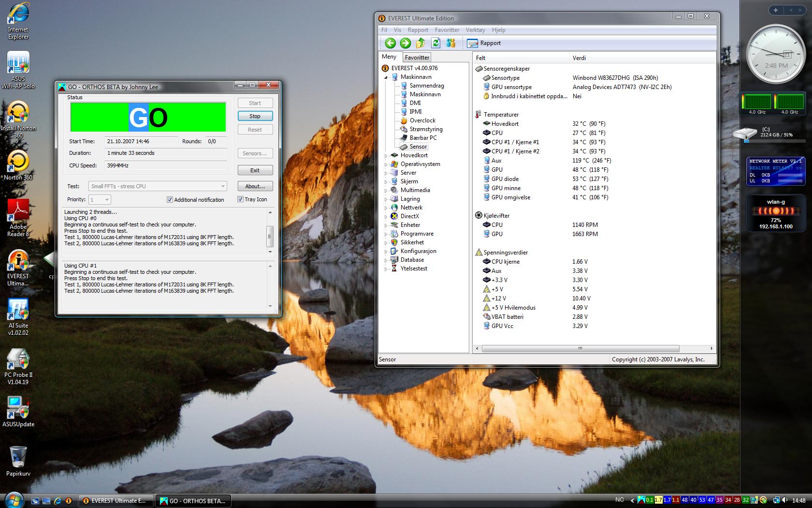Screen dimensions: 812x508
Task: Select the Norton 360 desktop icon
Action: (x=18, y=164)
